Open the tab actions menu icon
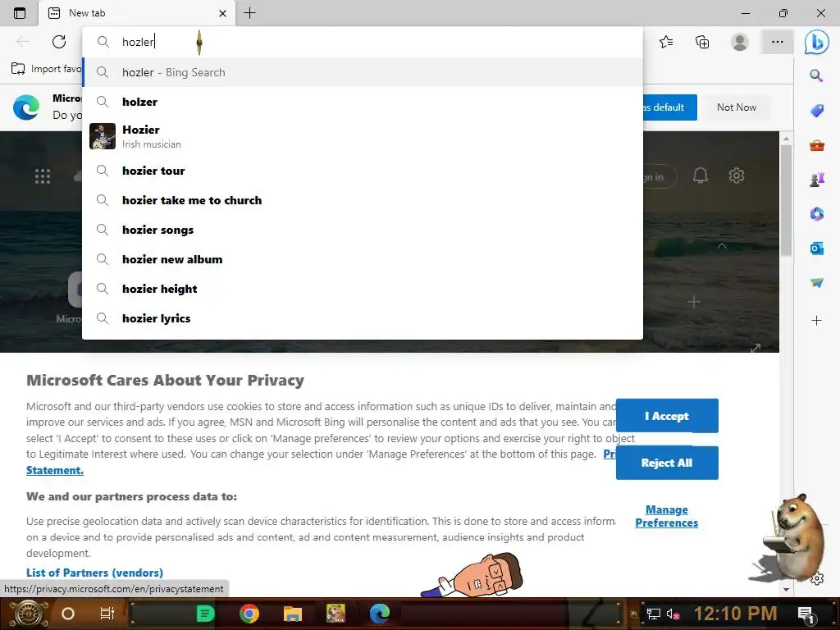The width and height of the screenshot is (840, 630). [x=20, y=13]
